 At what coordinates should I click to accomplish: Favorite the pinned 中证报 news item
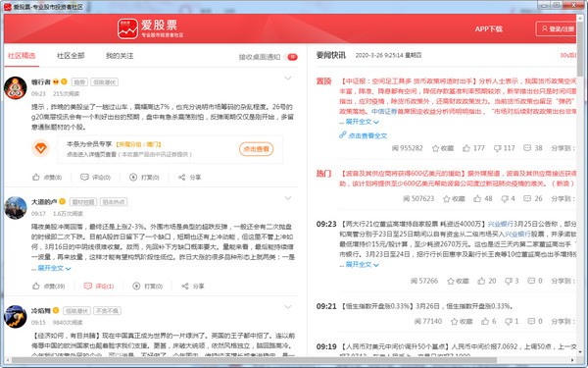(443, 148)
